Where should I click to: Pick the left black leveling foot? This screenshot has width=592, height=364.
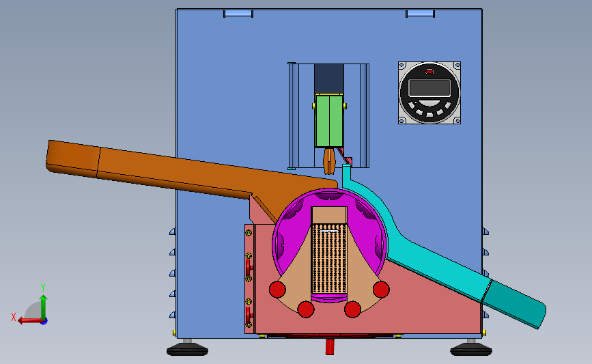187,349
